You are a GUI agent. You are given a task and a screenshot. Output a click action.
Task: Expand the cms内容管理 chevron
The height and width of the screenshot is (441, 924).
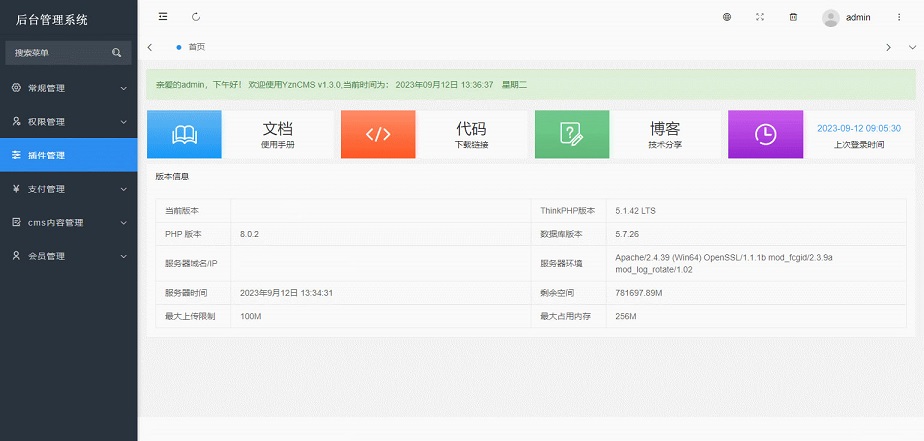coord(124,223)
